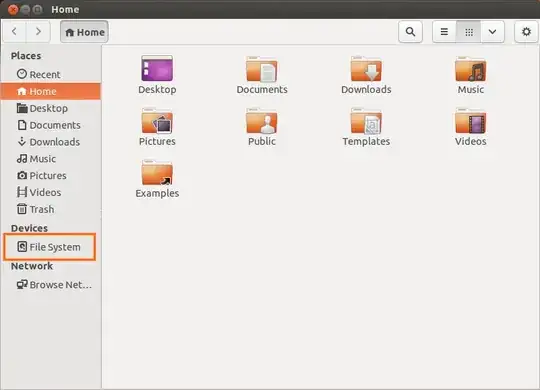
Task: Select the Public folder icon
Action: click(262, 127)
